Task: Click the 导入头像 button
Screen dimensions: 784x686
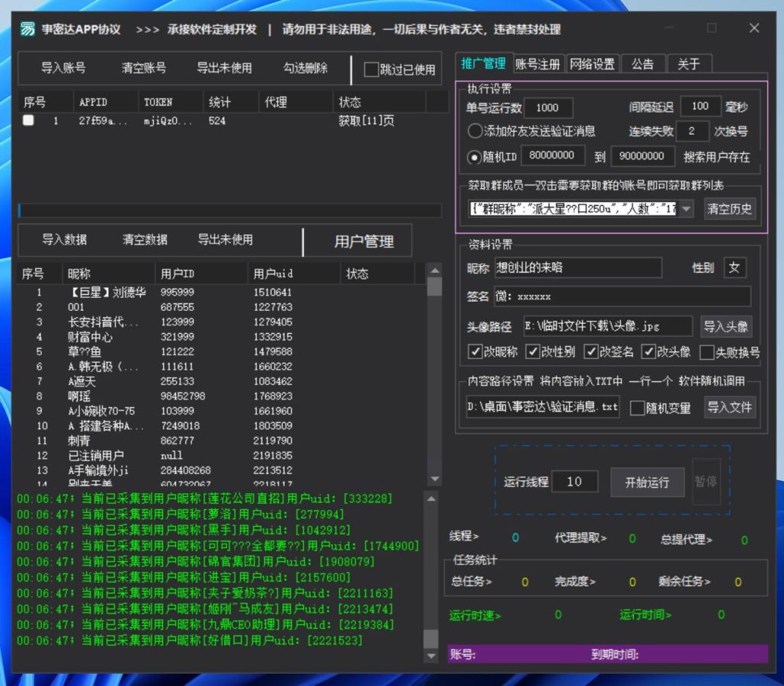Action: pyautogui.click(x=726, y=326)
